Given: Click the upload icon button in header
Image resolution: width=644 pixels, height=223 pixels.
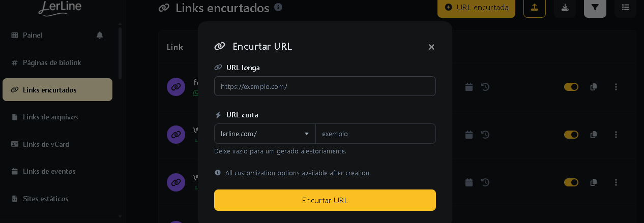Looking at the screenshot, I should [534, 8].
